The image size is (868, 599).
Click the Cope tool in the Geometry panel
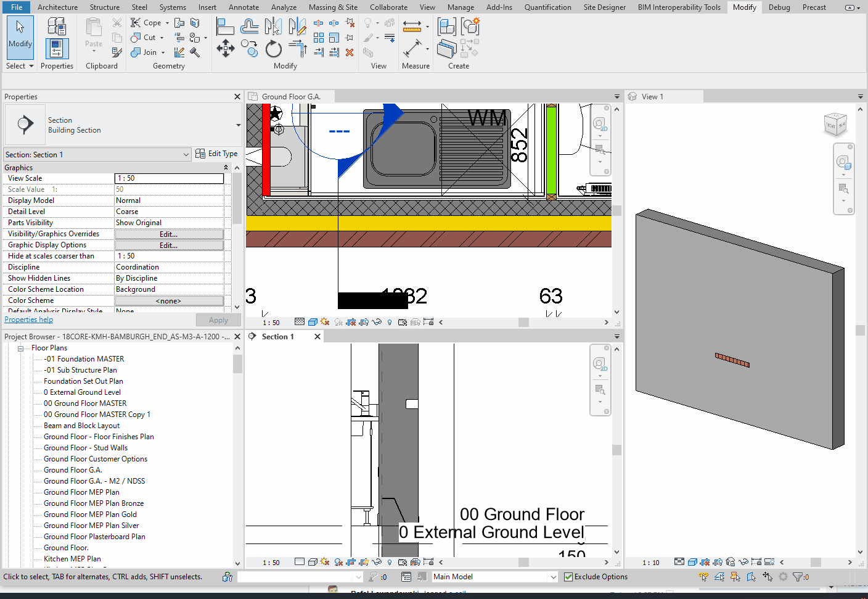coord(146,22)
